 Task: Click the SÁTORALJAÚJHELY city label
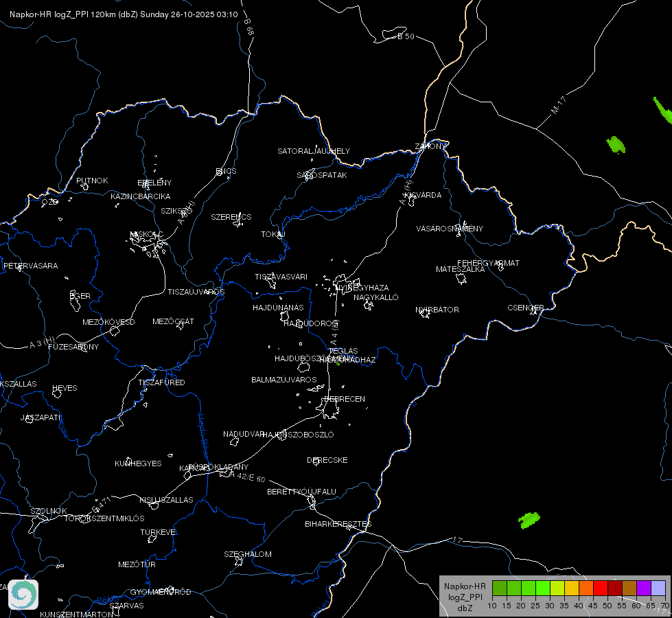click(314, 151)
